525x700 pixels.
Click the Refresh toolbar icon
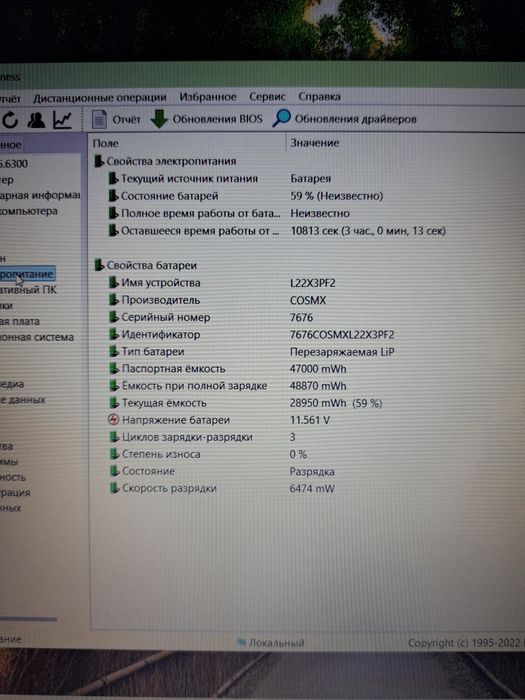[x=10, y=120]
